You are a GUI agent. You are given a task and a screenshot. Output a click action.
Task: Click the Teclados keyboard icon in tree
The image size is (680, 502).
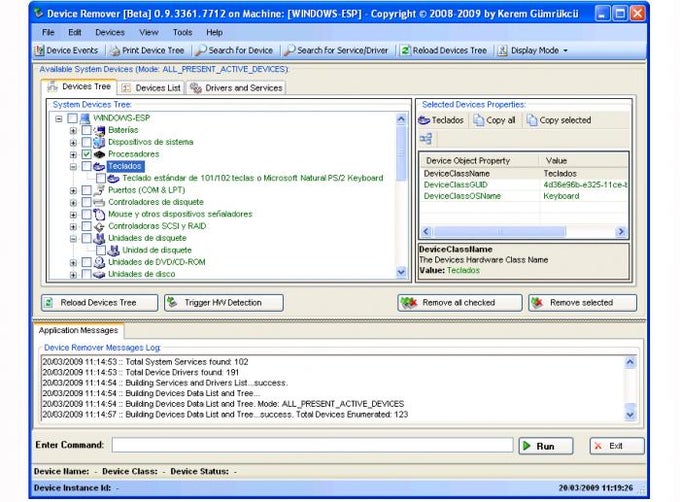tap(99, 166)
